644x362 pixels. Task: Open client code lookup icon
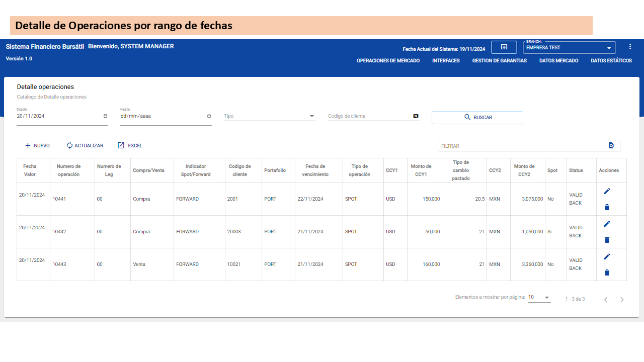(x=416, y=116)
